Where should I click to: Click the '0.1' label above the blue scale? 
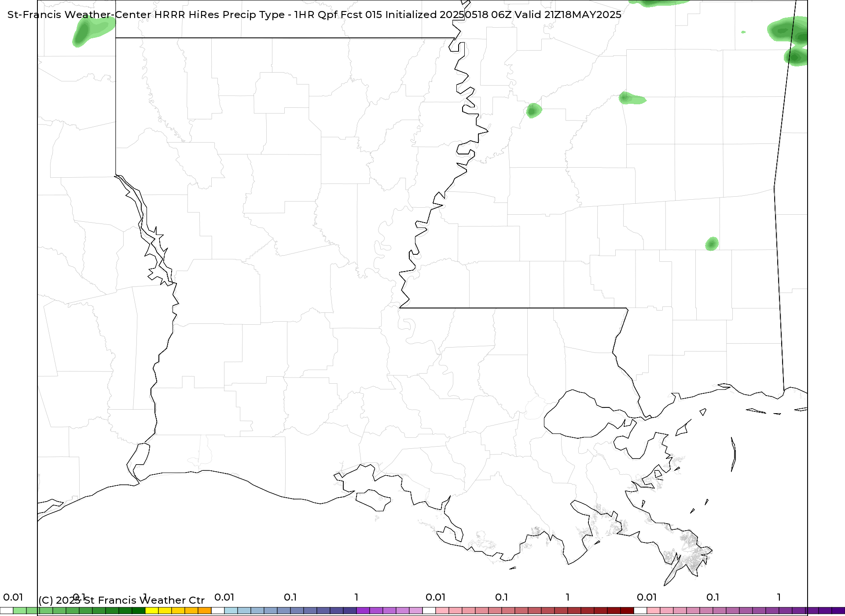(x=290, y=597)
